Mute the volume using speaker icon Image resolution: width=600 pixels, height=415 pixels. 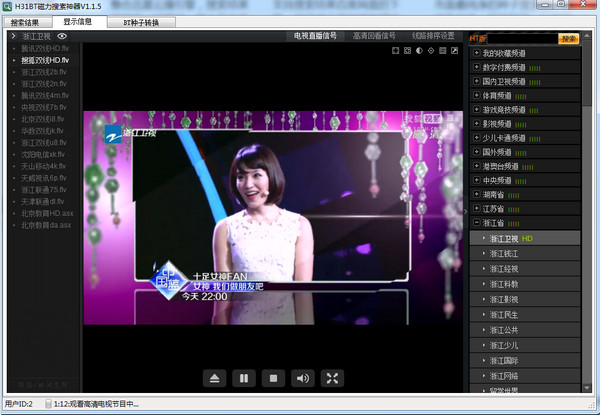click(302, 378)
